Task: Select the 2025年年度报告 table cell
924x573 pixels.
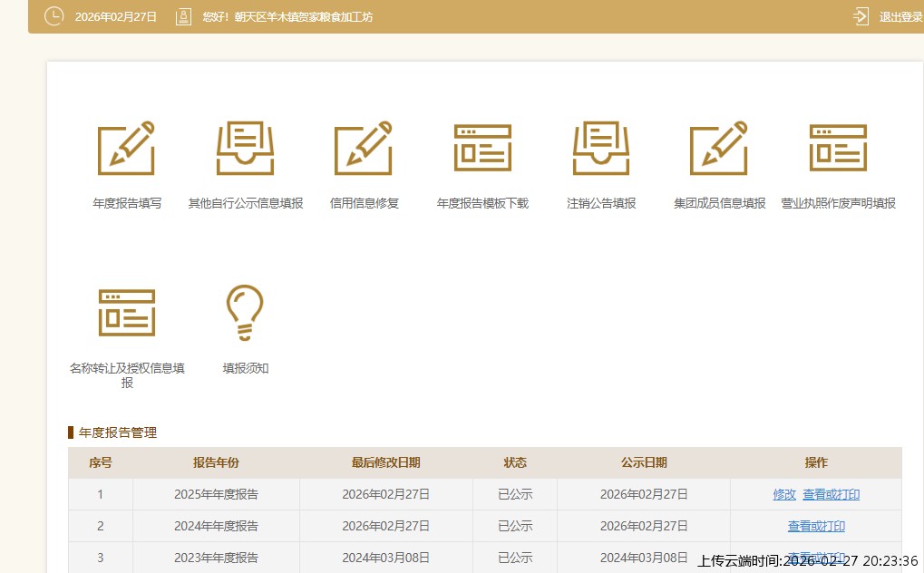Action: point(216,495)
